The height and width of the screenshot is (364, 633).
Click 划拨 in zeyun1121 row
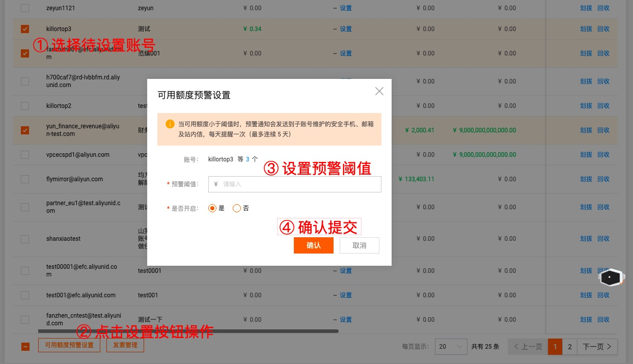[x=586, y=8]
